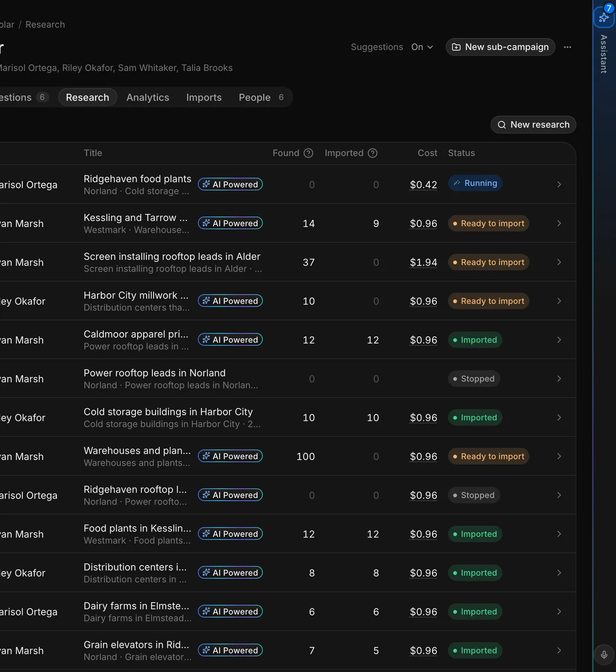Viewport: 616px width, 672px height.
Task: Click AI Powered badge on Ridgehaven food plants
Action: (230, 184)
